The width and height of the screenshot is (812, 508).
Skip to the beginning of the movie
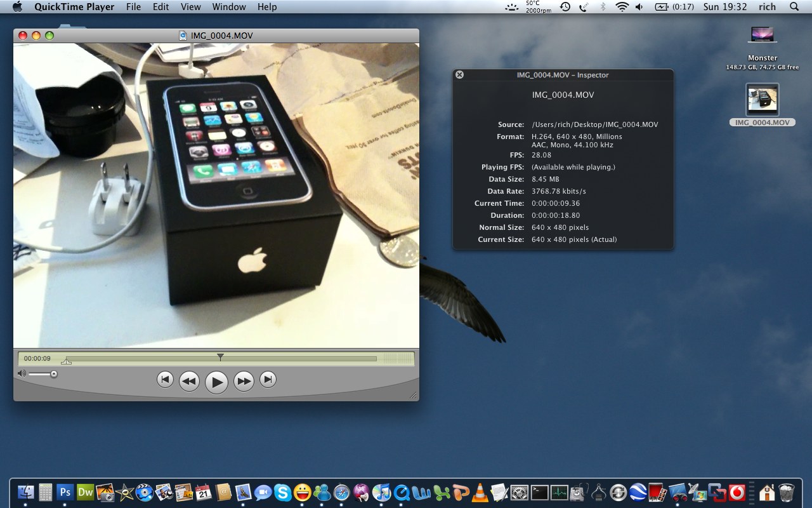pyautogui.click(x=165, y=380)
